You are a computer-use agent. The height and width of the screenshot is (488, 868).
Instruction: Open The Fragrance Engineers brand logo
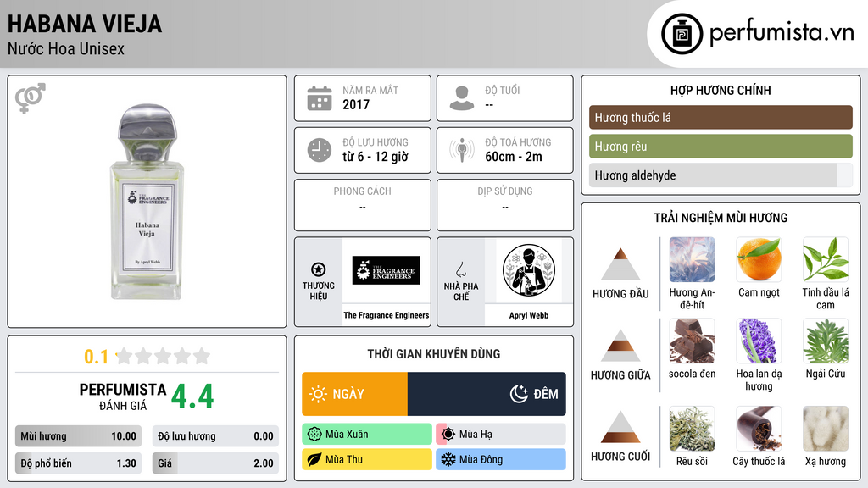click(387, 270)
